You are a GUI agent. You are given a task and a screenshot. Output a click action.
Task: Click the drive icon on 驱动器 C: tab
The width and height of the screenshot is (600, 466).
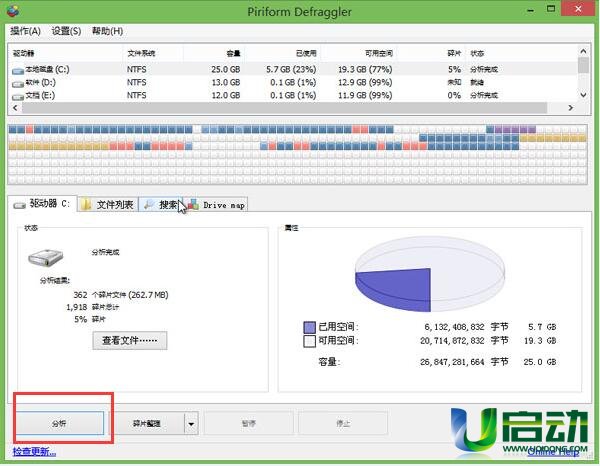[x=20, y=205]
